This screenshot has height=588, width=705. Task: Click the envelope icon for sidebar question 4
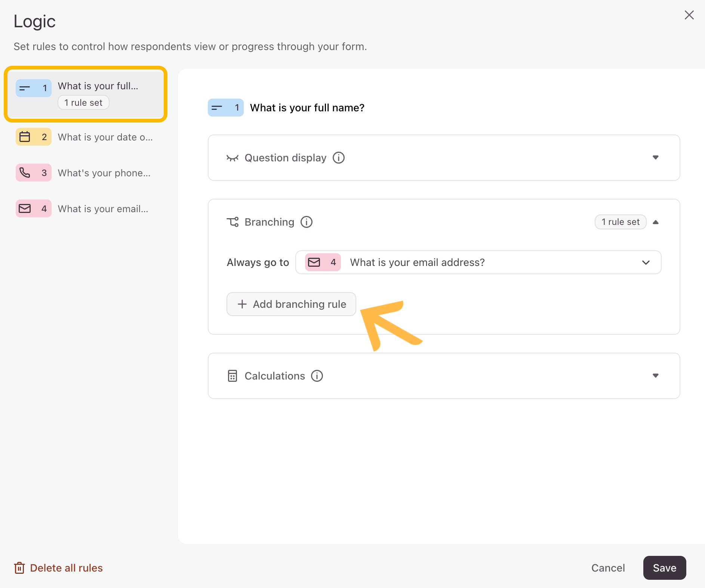tap(25, 208)
